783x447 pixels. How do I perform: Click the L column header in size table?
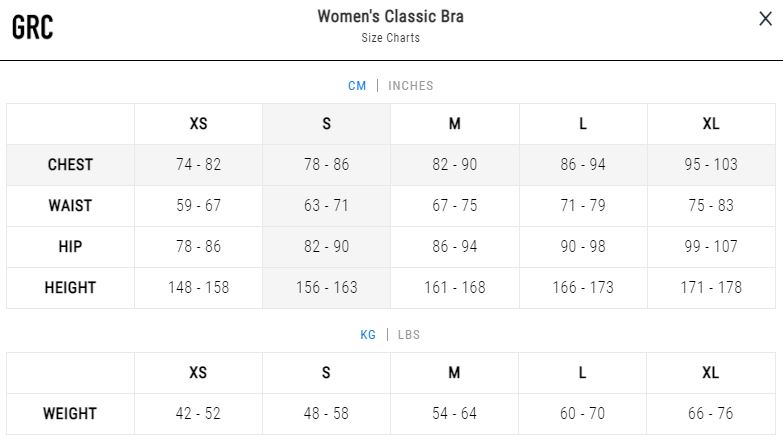pyautogui.click(x=583, y=124)
